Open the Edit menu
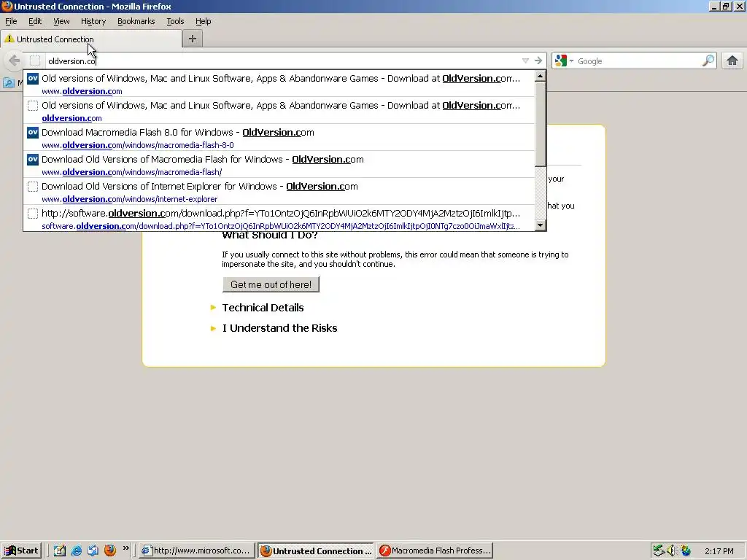 coord(35,21)
